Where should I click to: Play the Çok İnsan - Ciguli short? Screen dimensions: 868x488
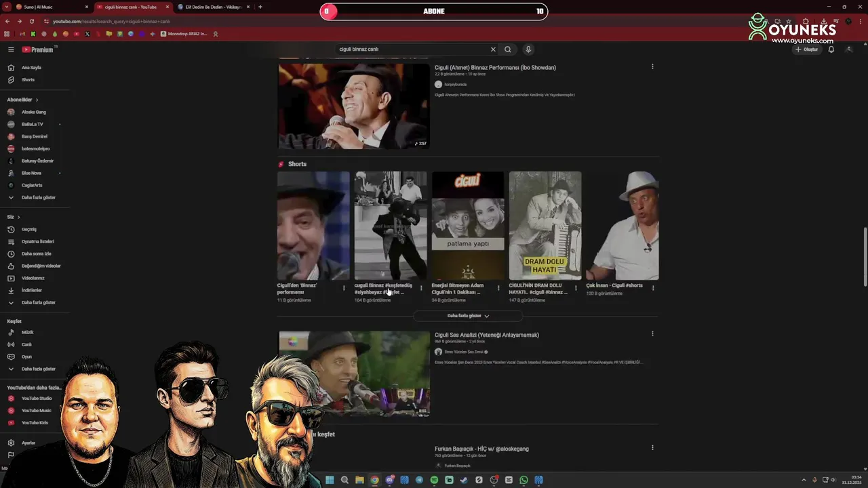(623, 226)
